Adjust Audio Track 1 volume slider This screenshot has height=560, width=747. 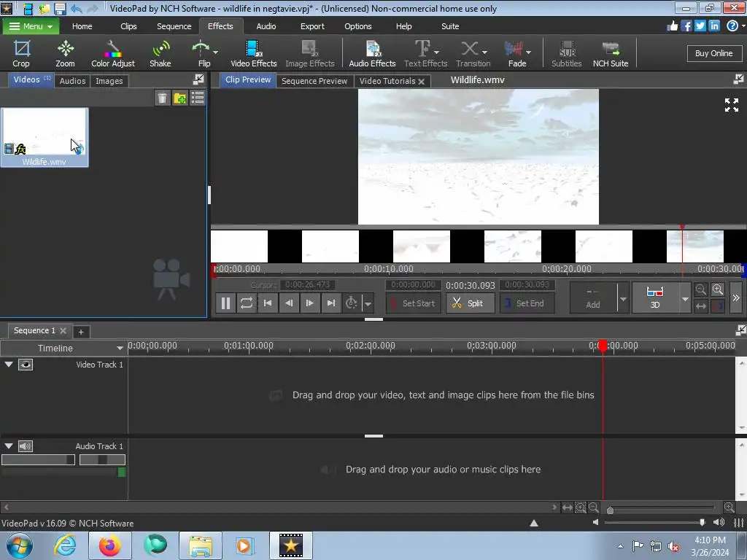point(38,459)
